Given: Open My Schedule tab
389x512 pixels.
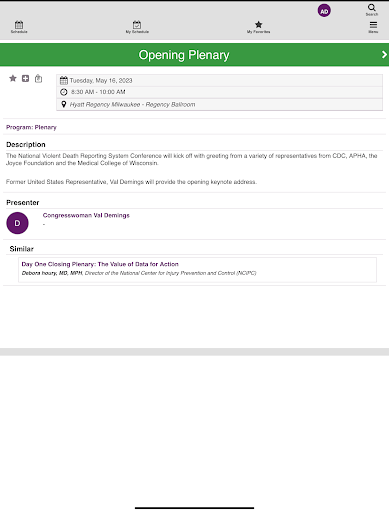Looking at the screenshot, I should [137, 27].
